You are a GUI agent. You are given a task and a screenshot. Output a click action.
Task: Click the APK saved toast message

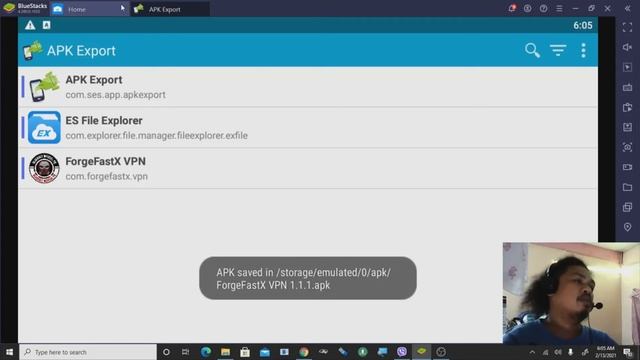308,278
